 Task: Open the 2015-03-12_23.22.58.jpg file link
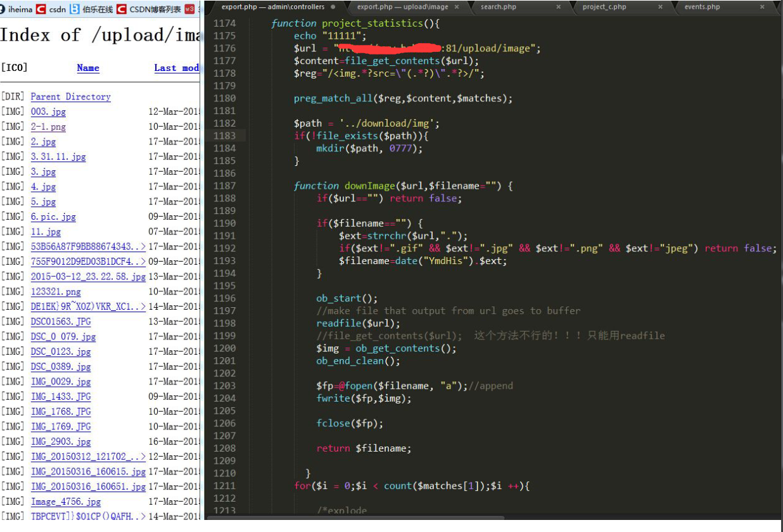click(x=88, y=277)
